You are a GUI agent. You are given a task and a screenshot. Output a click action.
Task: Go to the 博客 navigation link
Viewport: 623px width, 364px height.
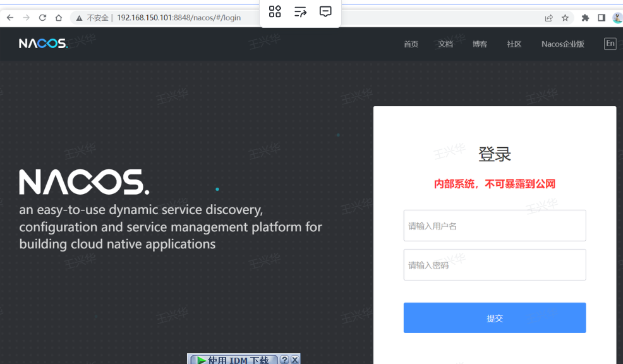480,44
